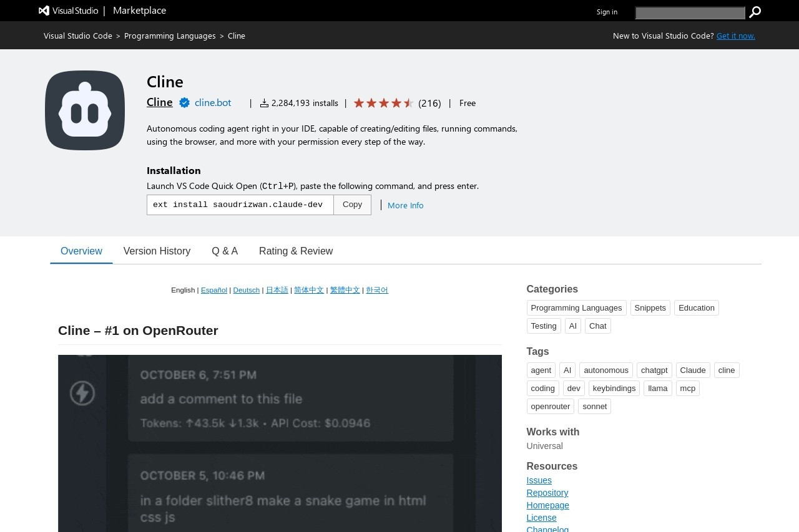The image size is (799, 532).
Task: Open More Info link
Action: pyautogui.click(x=406, y=205)
